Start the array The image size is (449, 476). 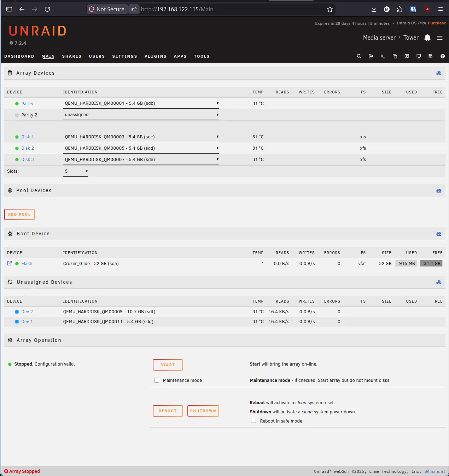pyautogui.click(x=168, y=365)
